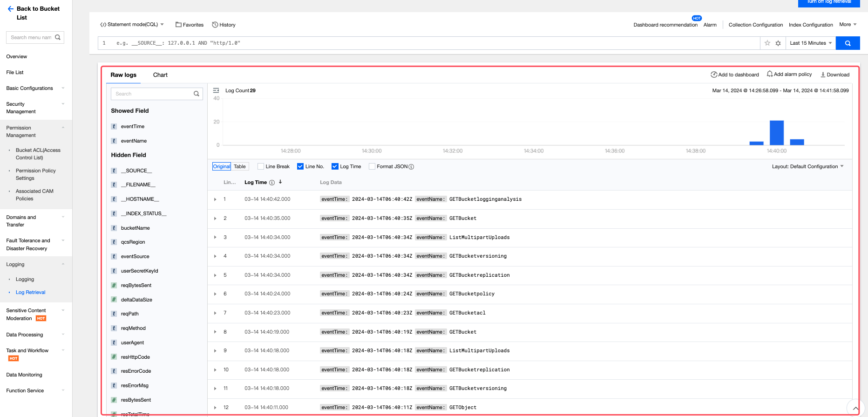Click the Add to dashboard icon
The height and width of the screenshot is (417, 868).
pyautogui.click(x=713, y=75)
